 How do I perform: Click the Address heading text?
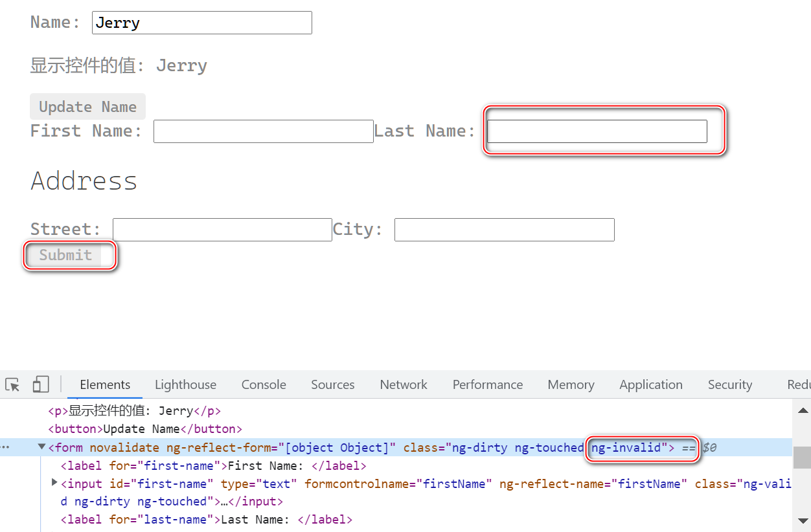[x=84, y=181]
